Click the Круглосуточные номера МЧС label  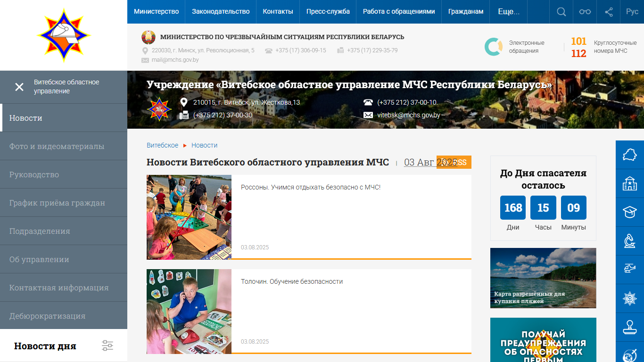pos(615,47)
